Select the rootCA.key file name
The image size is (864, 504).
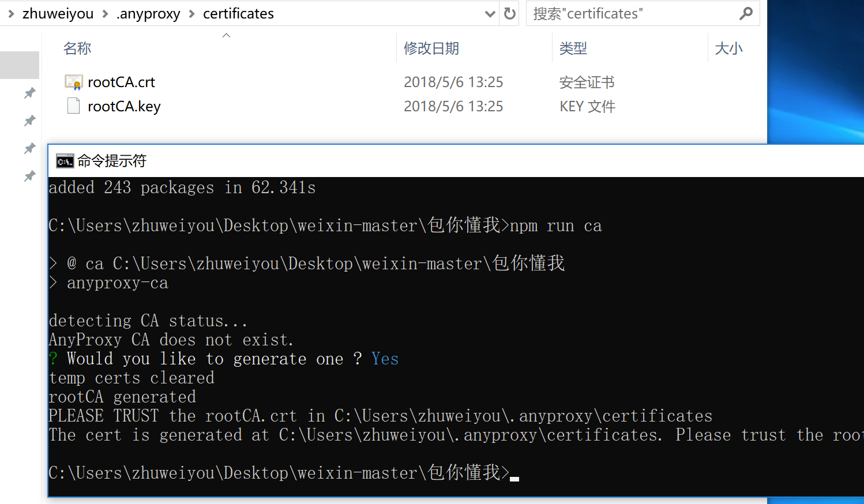tap(124, 107)
